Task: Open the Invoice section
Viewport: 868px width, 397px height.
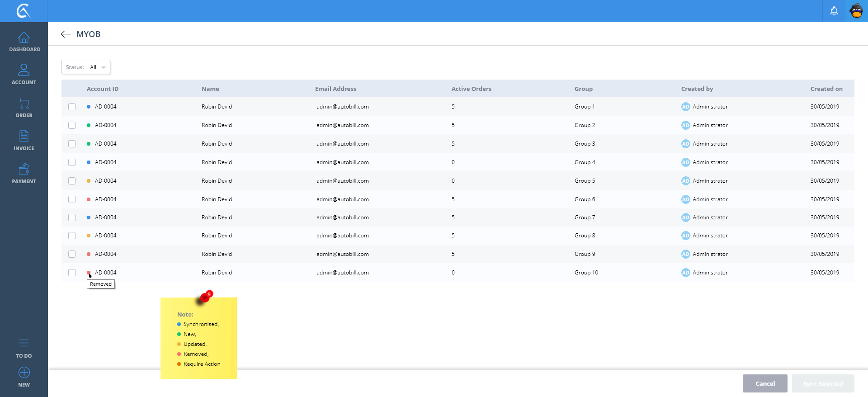Action: 24,137
